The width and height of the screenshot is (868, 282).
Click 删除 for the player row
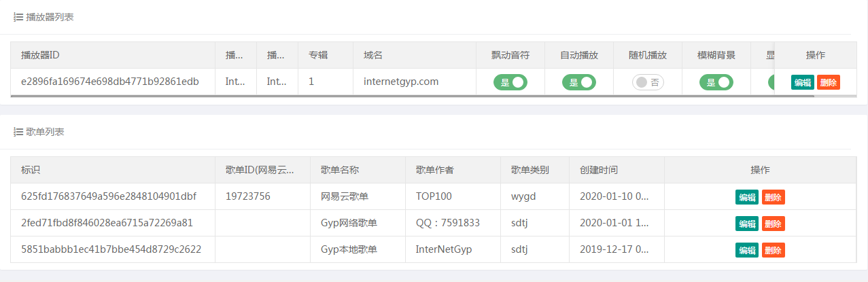coord(828,82)
